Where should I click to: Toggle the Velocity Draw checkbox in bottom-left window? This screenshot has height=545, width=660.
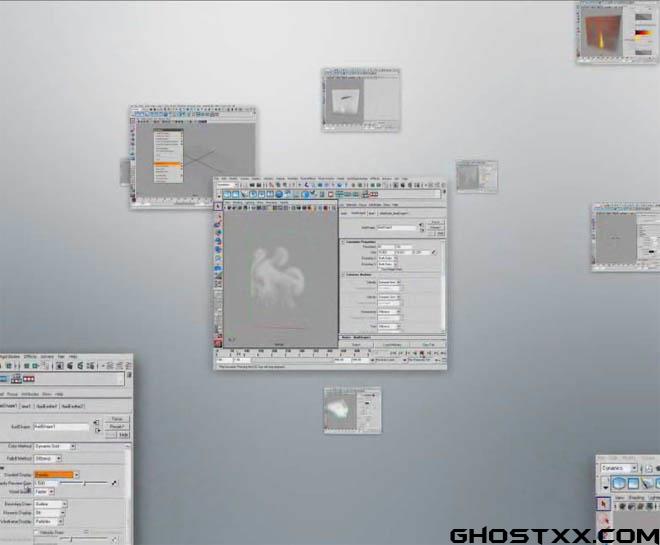point(37,532)
